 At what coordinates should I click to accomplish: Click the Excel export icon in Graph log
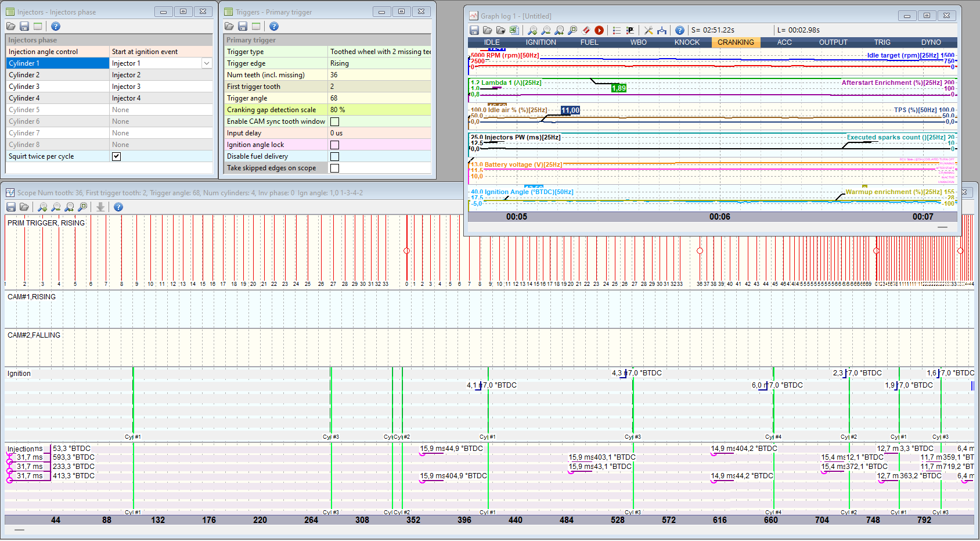[514, 30]
